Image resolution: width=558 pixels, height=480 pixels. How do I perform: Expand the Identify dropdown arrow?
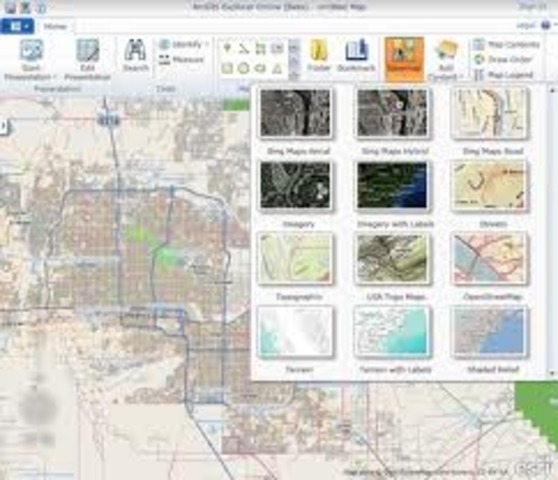click(x=207, y=44)
